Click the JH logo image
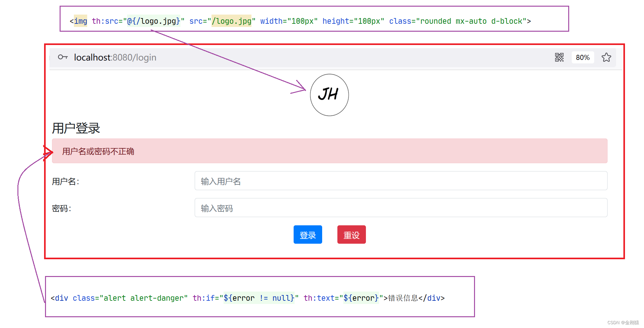644x328 pixels. click(329, 95)
